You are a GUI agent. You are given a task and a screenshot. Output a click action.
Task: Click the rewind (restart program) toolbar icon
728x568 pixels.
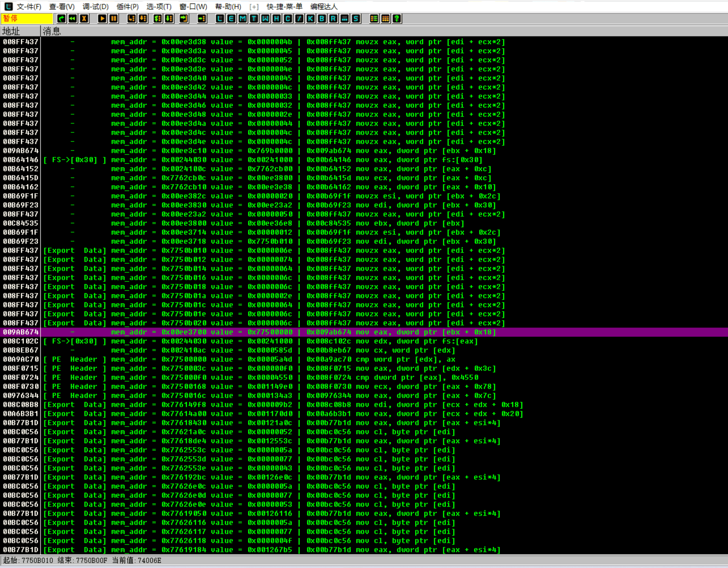[72, 19]
